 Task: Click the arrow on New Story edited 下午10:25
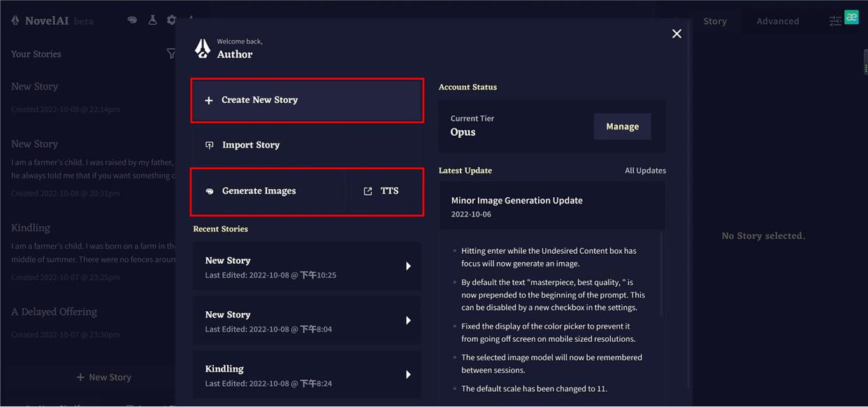click(408, 266)
